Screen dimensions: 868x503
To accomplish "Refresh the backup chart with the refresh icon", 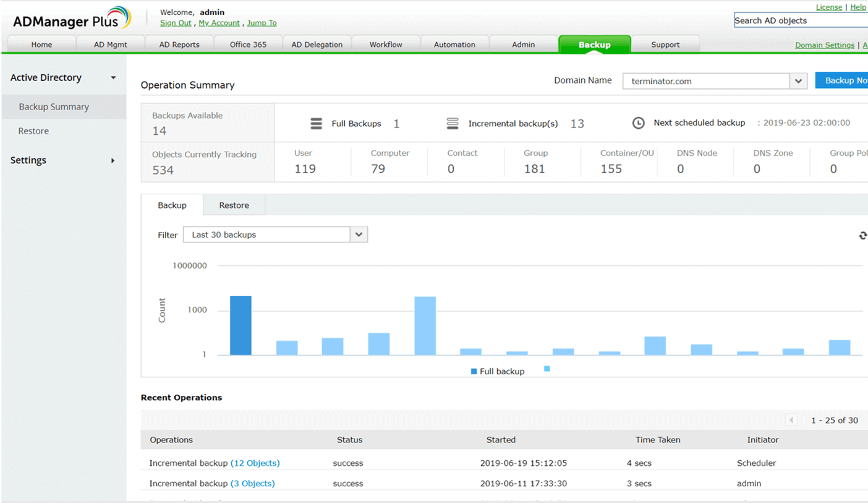I will click(x=863, y=235).
